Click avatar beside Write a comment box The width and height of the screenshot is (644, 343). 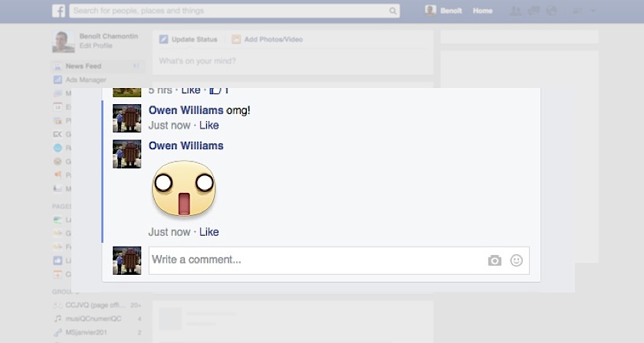coord(127,260)
